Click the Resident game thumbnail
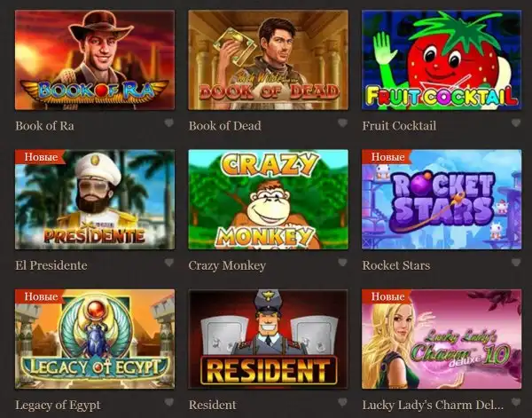Viewport: 532px width, 418px height. pyautogui.click(x=269, y=339)
